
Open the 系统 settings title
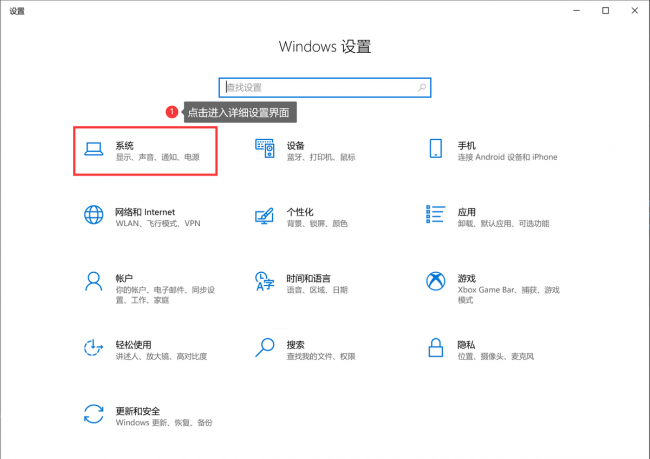tap(124, 146)
